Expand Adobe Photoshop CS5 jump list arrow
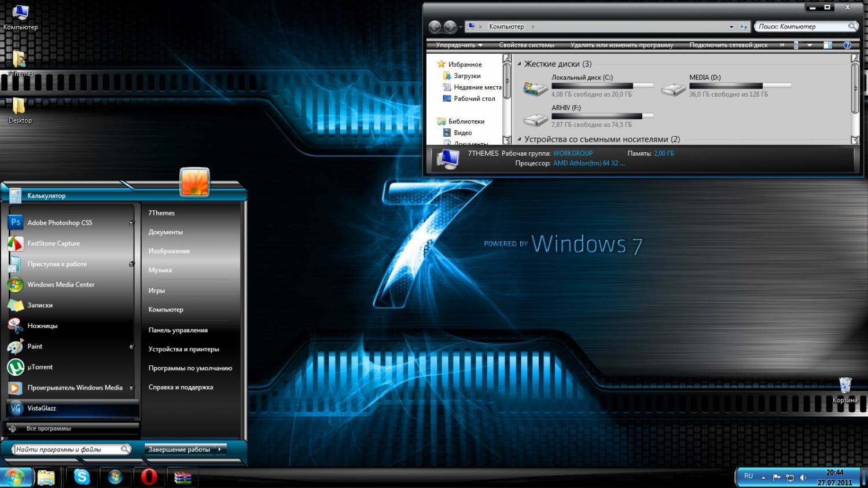The image size is (868, 488). click(131, 223)
